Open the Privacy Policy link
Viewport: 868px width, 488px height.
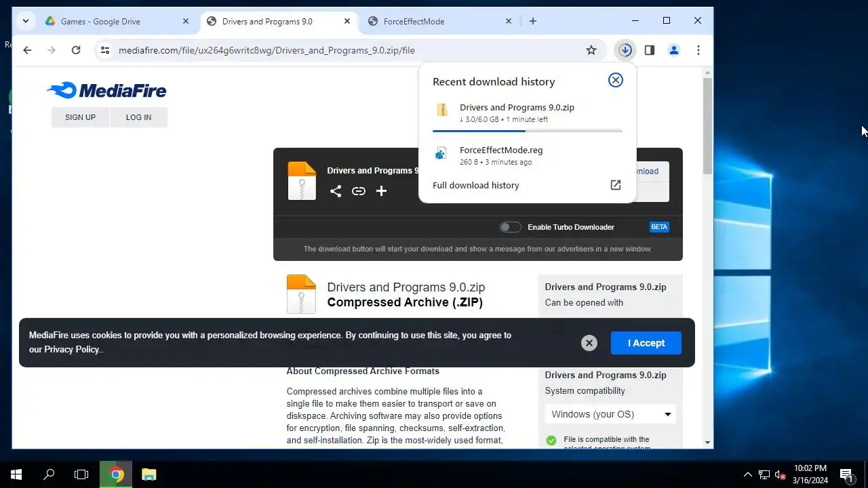pos(72,350)
